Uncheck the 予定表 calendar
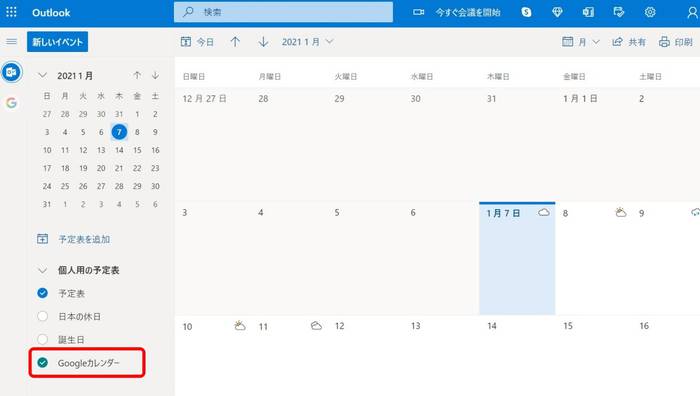This screenshot has height=396, width=700. click(42, 293)
